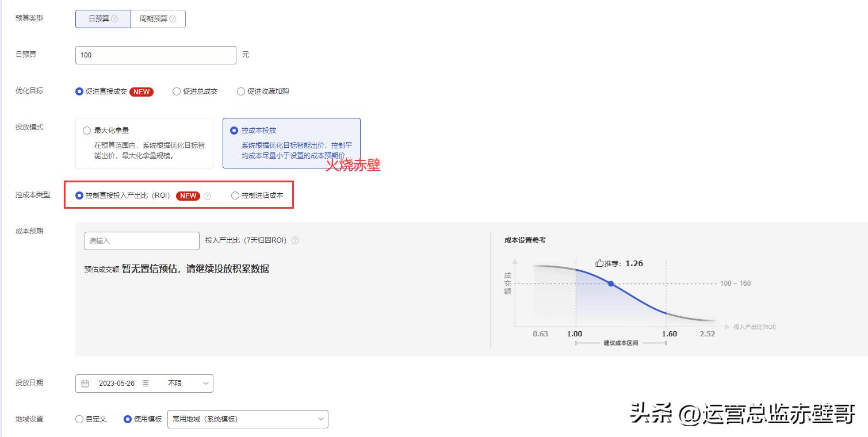This screenshot has height=437, width=868.
Task: Click the help icon on the 日预算 tab
Action: point(114,18)
